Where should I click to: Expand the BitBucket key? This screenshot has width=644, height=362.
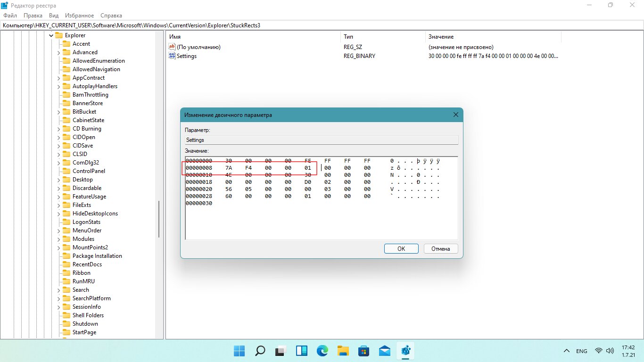(59, 112)
